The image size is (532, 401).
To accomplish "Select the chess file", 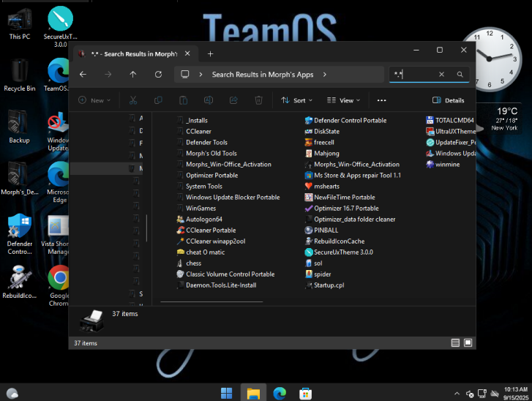I will 189,263.
